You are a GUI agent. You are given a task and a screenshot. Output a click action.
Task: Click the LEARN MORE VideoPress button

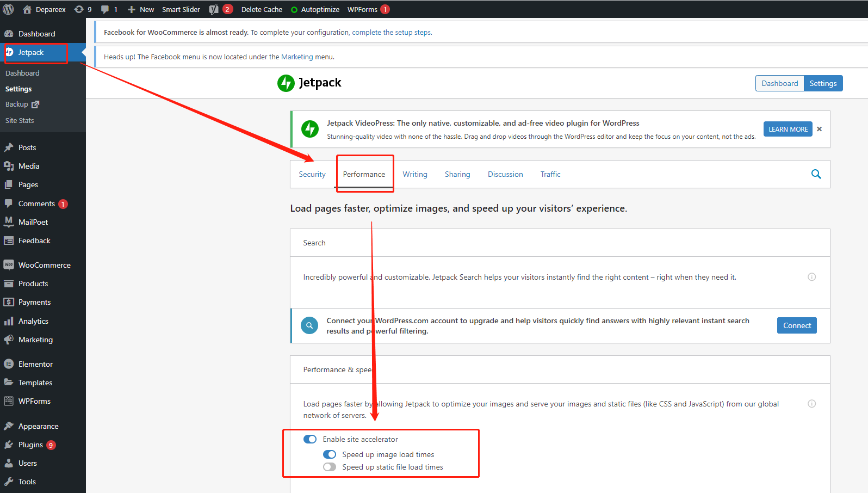pyautogui.click(x=788, y=129)
